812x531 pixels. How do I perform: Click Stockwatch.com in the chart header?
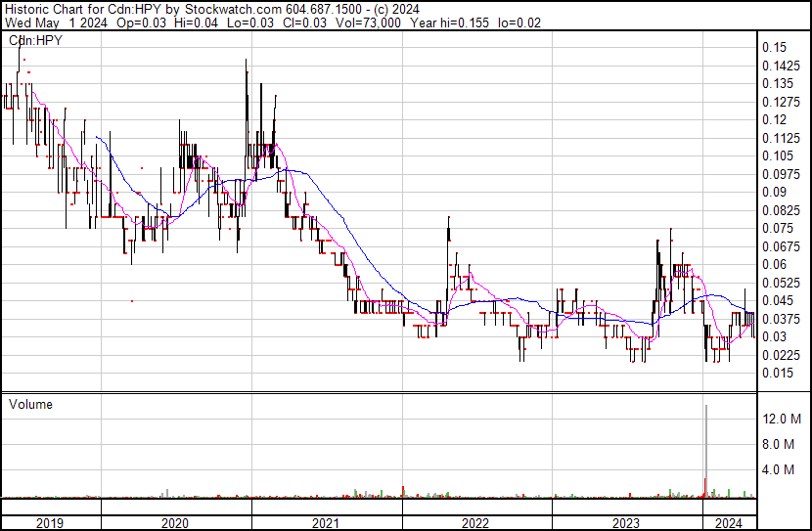(233, 9)
